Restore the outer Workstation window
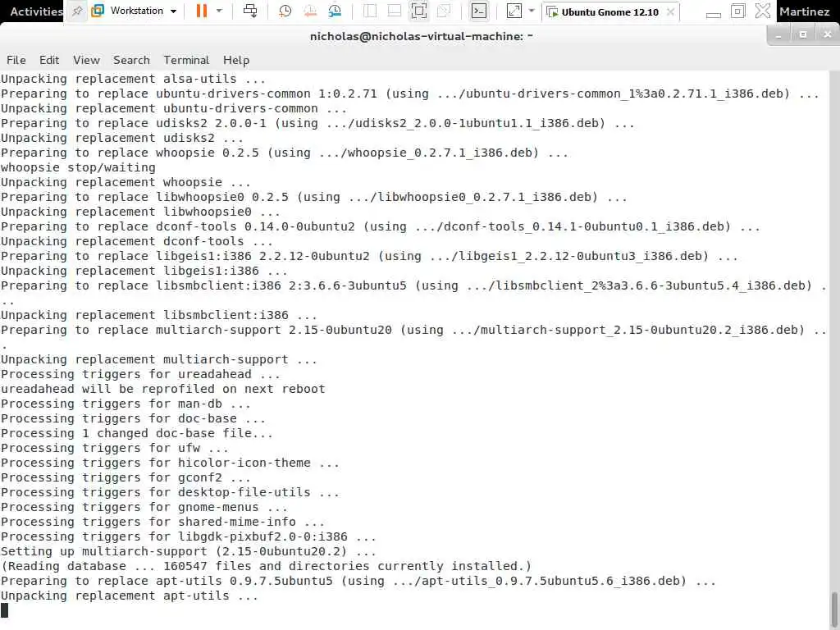840x630 pixels. pyautogui.click(x=737, y=11)
